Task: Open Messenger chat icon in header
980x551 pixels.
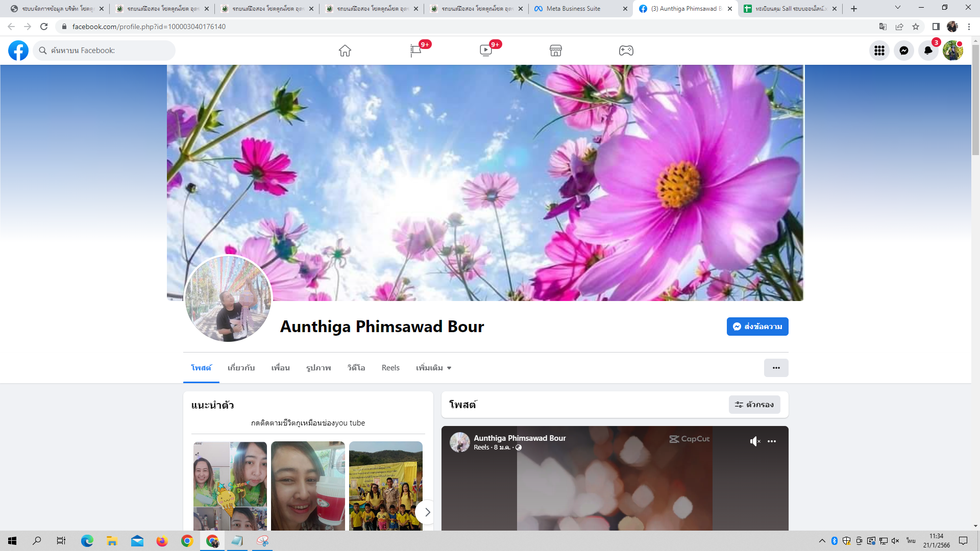Action: click(903, 51)
